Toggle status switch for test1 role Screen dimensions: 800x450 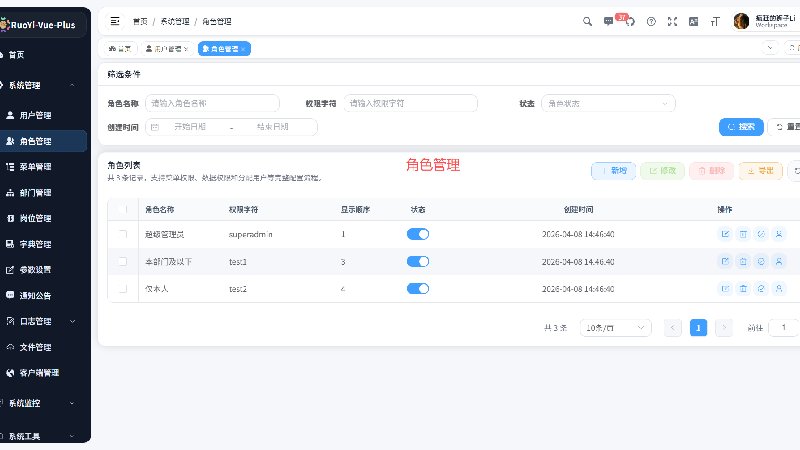pyautogui.click(x=418, y=261)
